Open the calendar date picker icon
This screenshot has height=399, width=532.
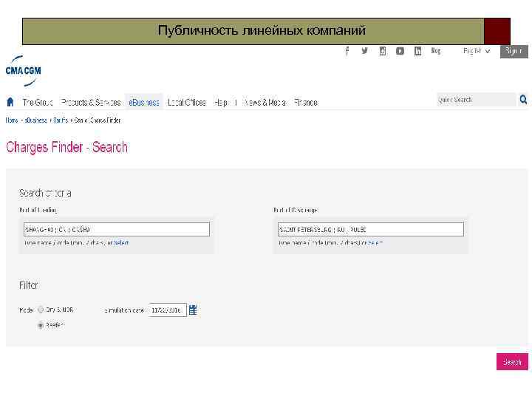[x=193, y=310]
